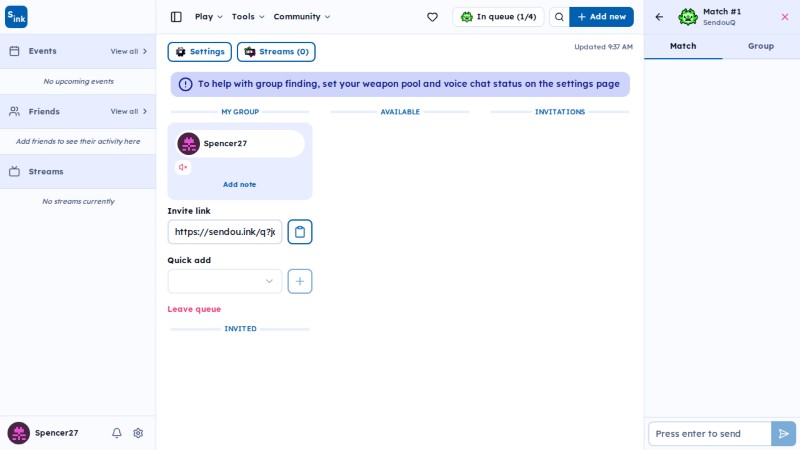
Task: Click the AVAILABLE heading
Action: click(x=400, y=112)
